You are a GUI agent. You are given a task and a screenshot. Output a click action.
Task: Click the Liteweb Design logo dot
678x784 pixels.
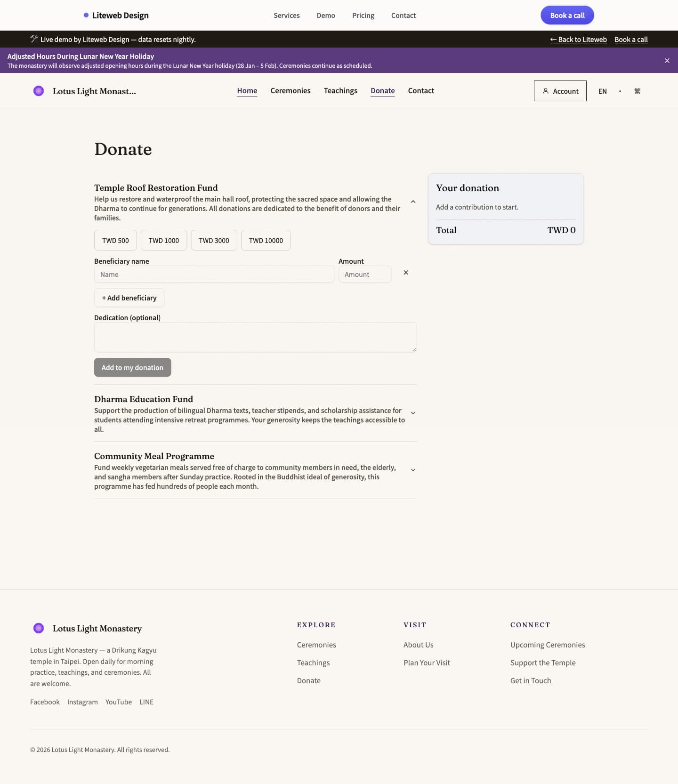tap(86, 15)
